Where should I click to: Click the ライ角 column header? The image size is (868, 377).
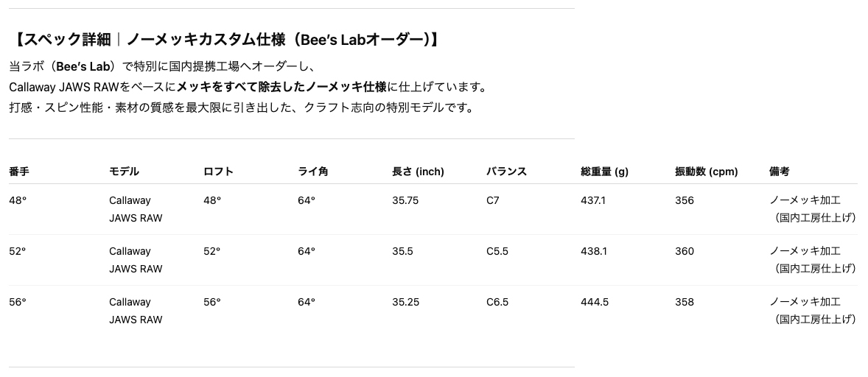pyautogui.click(x=312, y=172)
